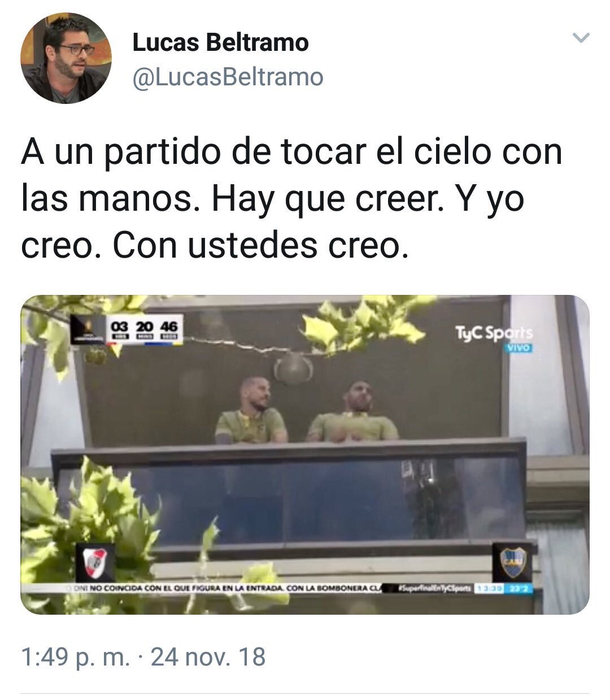Click the 24 nov. 18 date
Screen dimensions: 610x700
click(208, 658)
